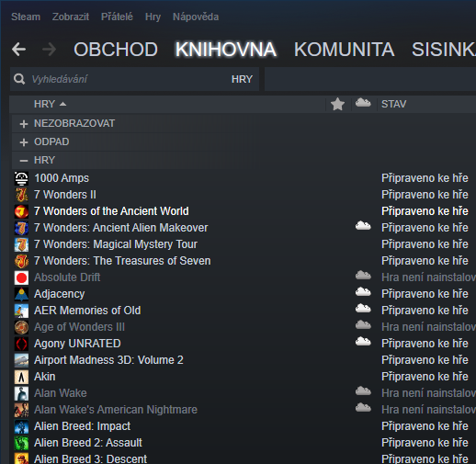Collapse the HRY category
The image size is (476, 464).
coord(23,161)
